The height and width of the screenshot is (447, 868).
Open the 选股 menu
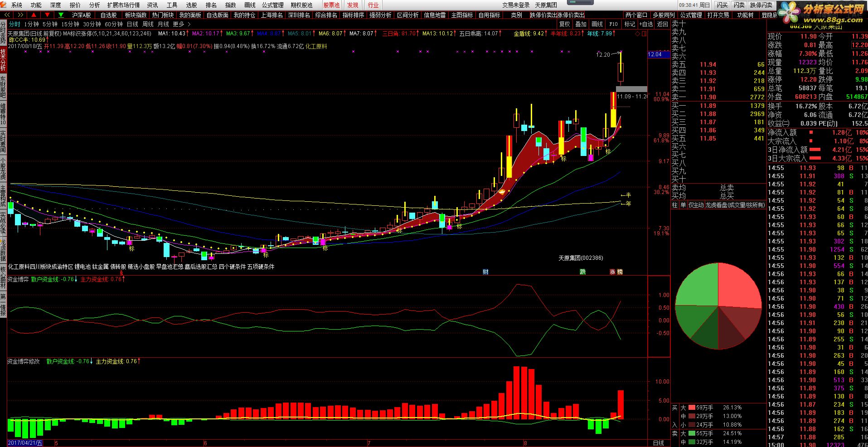[x=192, y=5]
